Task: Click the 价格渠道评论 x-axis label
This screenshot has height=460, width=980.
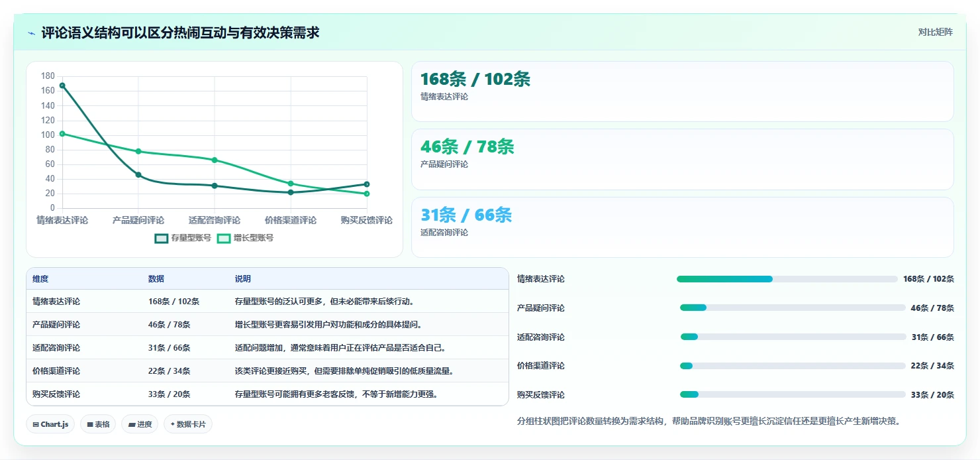Action: (x=291, y=220)
